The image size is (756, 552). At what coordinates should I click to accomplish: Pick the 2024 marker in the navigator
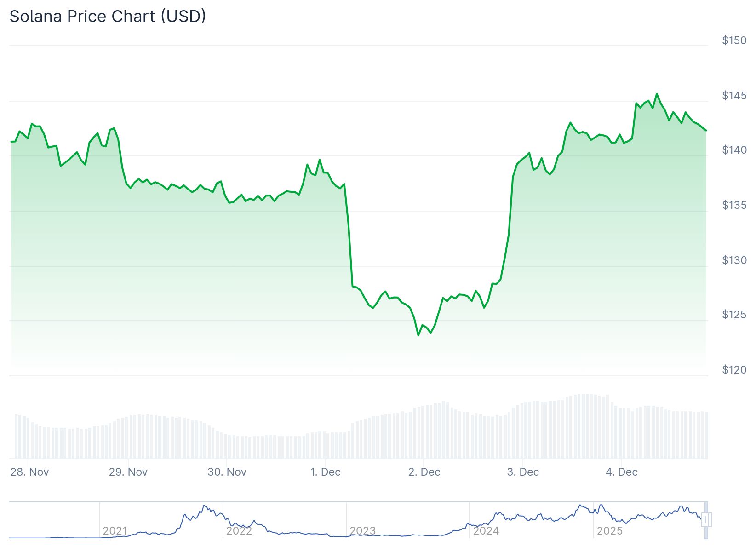click(486, 531)
